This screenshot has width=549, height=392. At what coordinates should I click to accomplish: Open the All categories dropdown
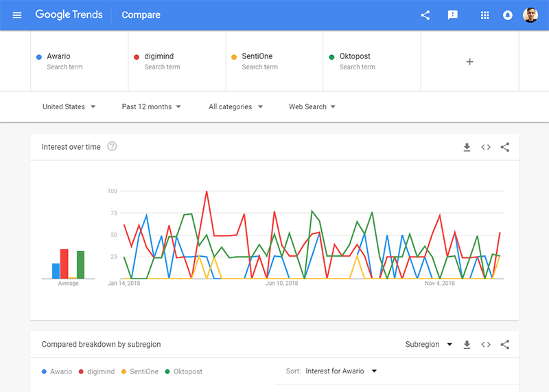point(235,106)
